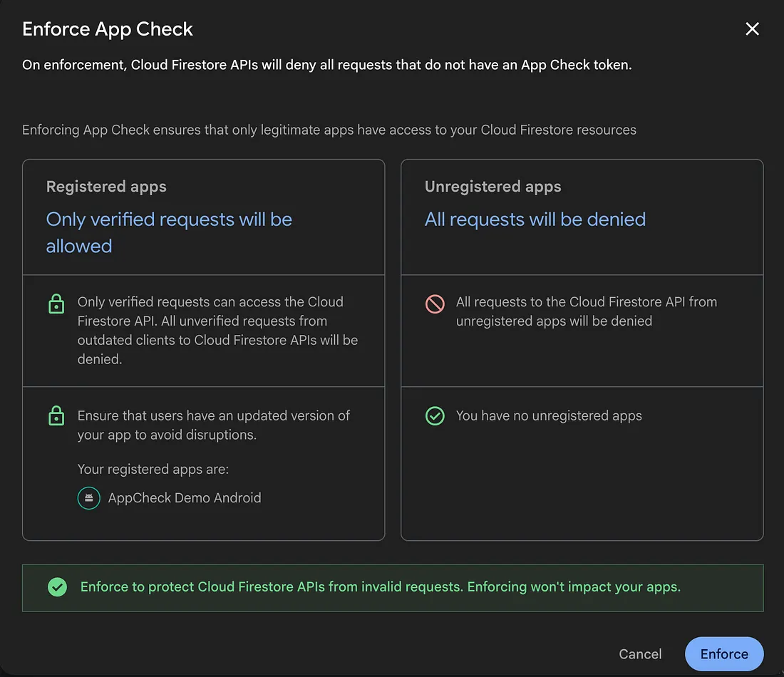Click the 'On enforcement, Cloud Firestore APIs' sentence
Viewport: 784px width, 677px height.
[327, 65]
